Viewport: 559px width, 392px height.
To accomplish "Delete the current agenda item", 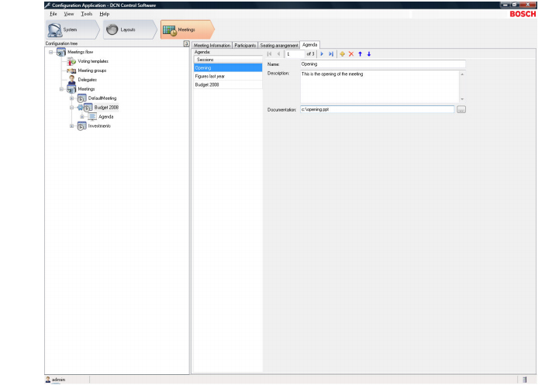I will 350,54.
